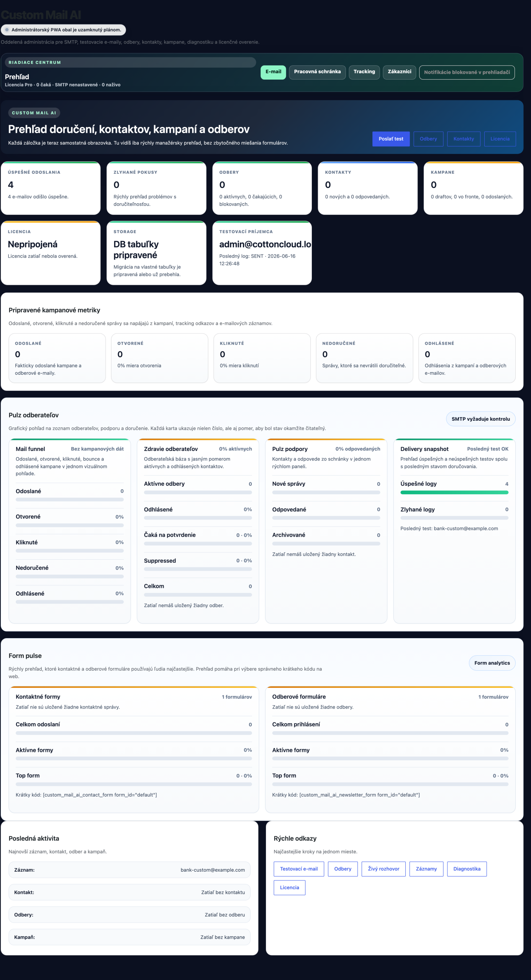The width and height of the screenshot is (531, 980).
Task: Click the Custom Mail AI page title
Action: click(x=41, y=15)
